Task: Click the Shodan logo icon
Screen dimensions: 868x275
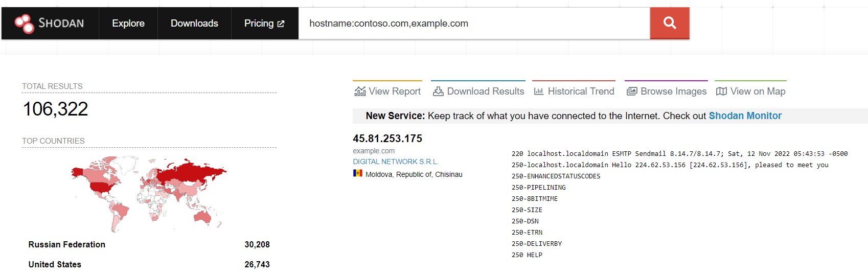Action: point(24,24)
